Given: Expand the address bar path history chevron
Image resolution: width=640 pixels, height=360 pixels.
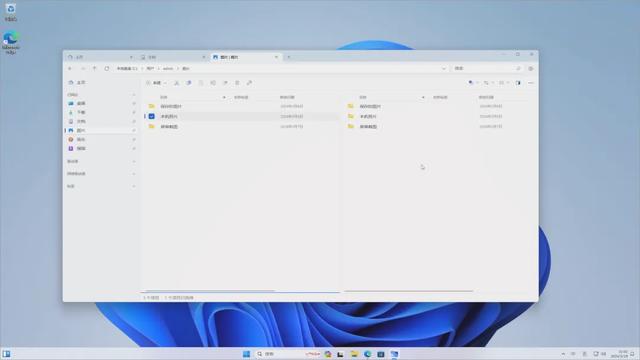Looking at the screenshot, I should [444, 69].
